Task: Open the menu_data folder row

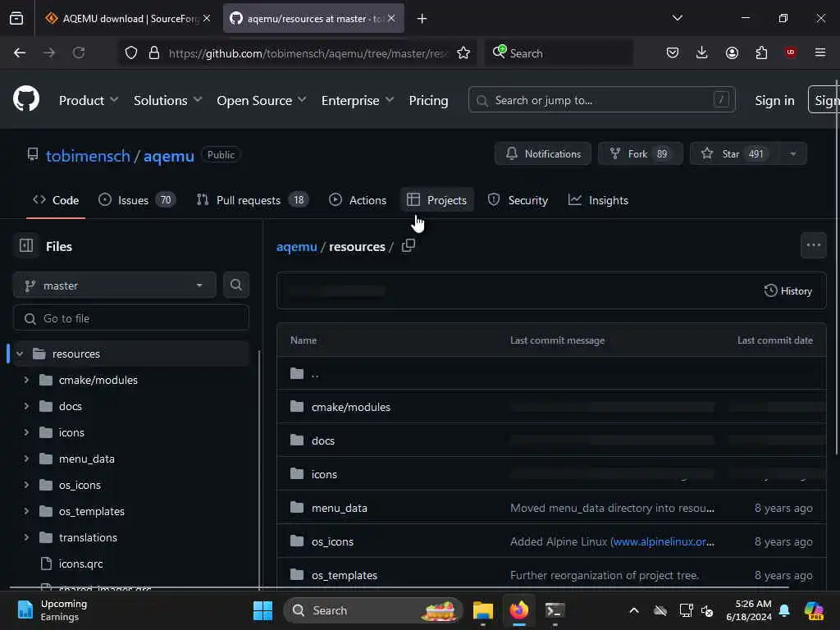Action: tap(551, 507)
